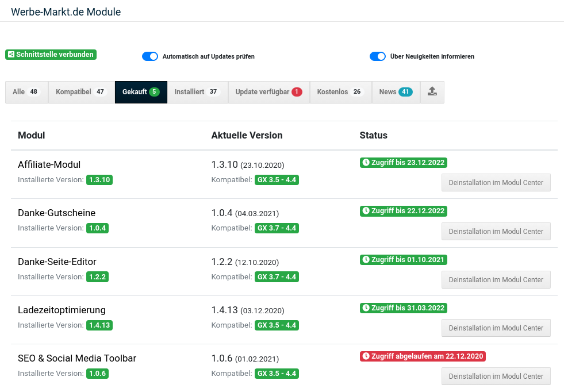Disable Über Neuigkeiten informieren switch

(378, 56)
